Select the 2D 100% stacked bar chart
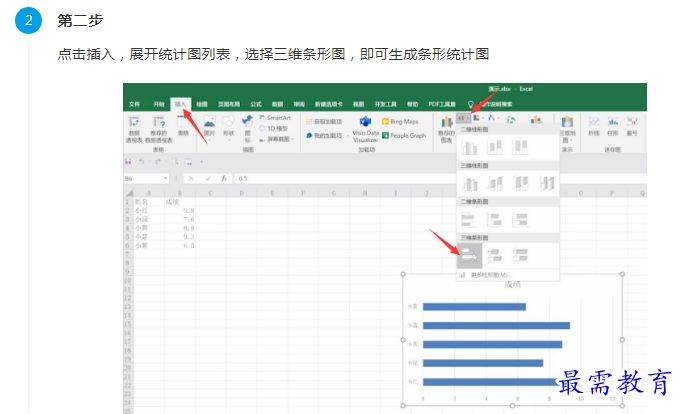Viewport: 680px width, 414px height. click(520, 220)
